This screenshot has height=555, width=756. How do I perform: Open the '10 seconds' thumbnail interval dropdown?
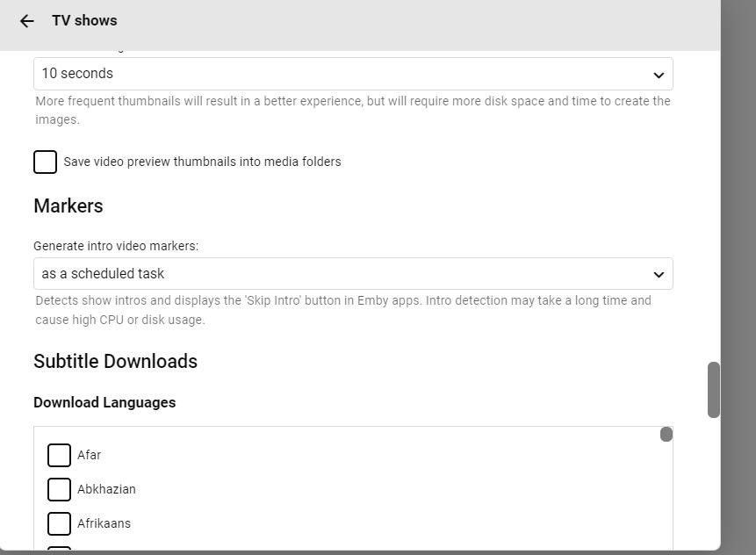point(351,74)
